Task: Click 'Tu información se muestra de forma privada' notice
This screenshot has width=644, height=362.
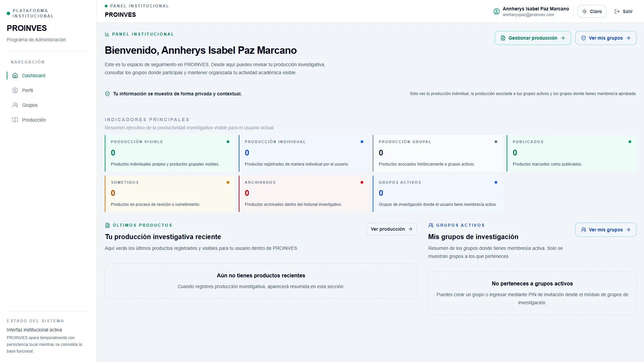Action: [177, 94]
